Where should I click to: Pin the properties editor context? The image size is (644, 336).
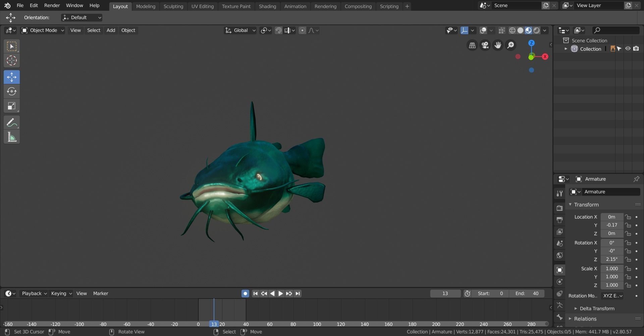[x=636, y=179]
